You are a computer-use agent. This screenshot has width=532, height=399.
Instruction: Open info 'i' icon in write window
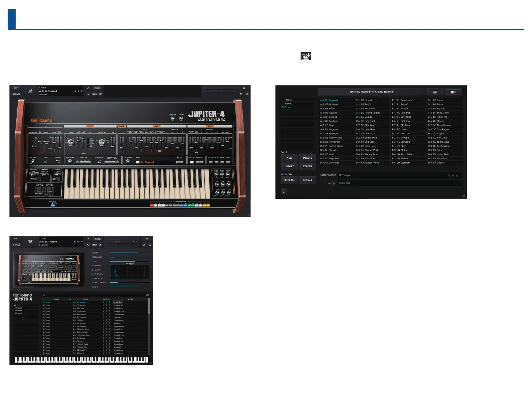click(x=284, y=191)
